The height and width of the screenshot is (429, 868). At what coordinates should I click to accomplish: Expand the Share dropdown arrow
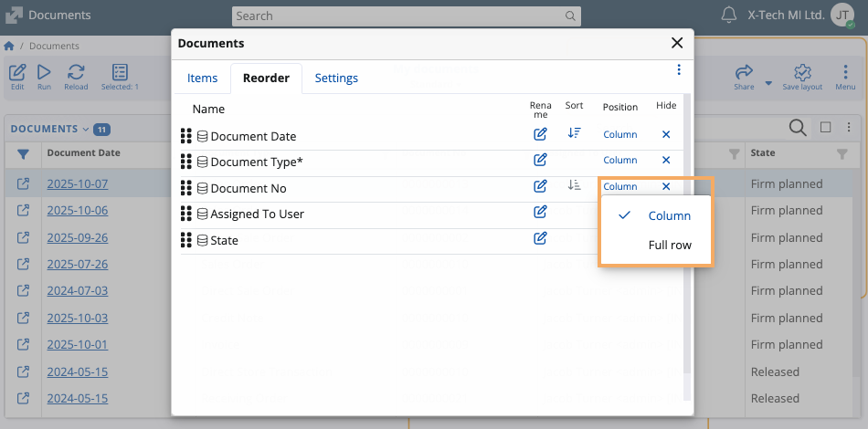768,83
